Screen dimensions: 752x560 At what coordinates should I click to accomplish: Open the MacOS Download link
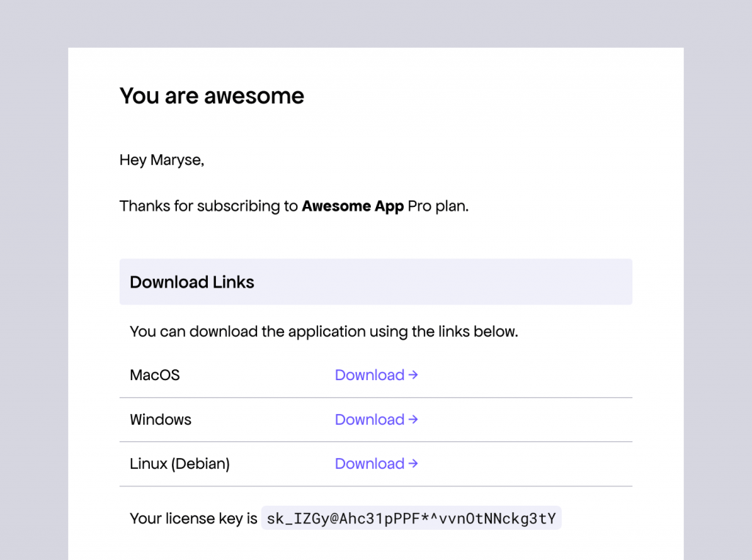(x=370, y=375)
